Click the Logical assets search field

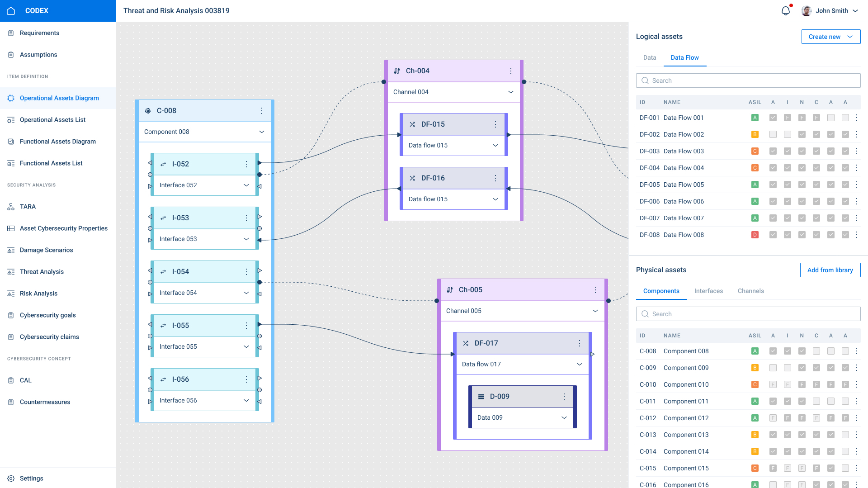tap(748, 81)
